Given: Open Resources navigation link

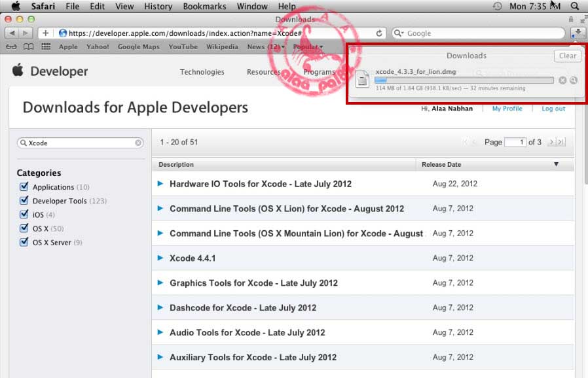Looking at the screenshot, I should coord(264,72).
